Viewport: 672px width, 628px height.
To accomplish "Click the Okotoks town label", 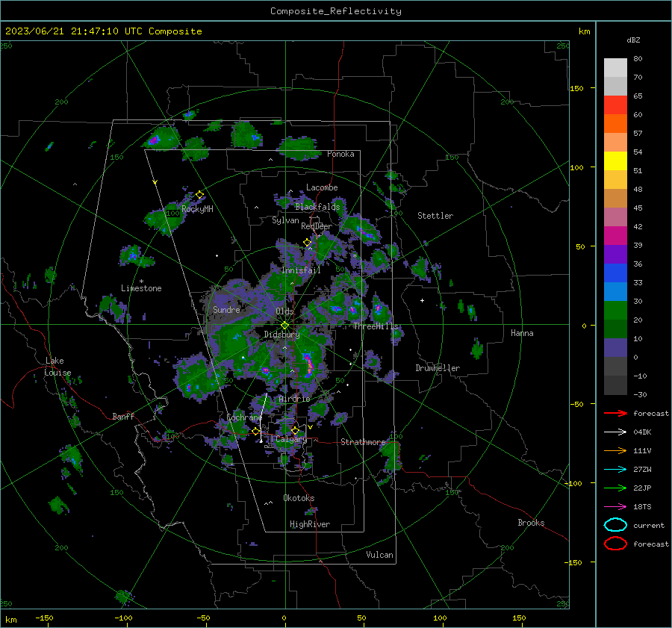I will (299, 498).
